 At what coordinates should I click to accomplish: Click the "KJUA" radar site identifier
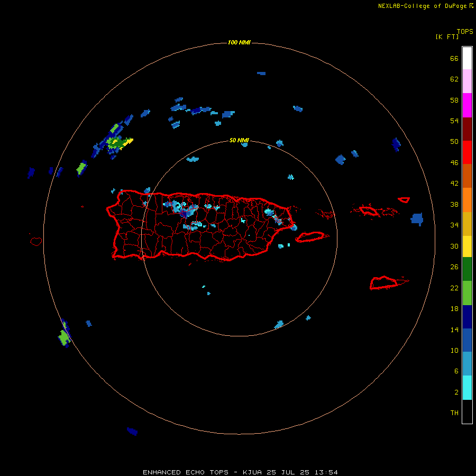click(x=252, y=472)
